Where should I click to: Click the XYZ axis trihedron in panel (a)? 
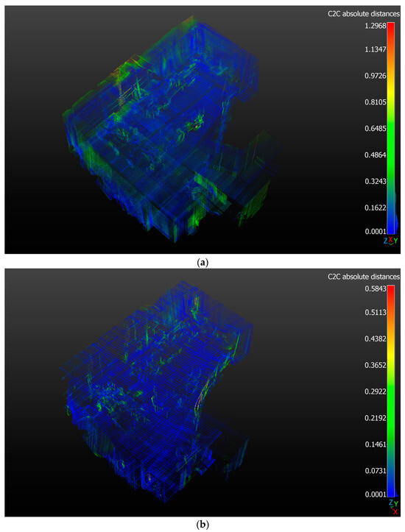[x=391, y=241]
